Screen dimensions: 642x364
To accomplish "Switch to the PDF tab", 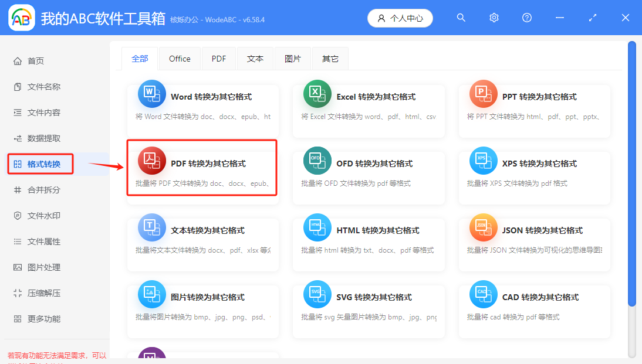I will click(218, 58).
